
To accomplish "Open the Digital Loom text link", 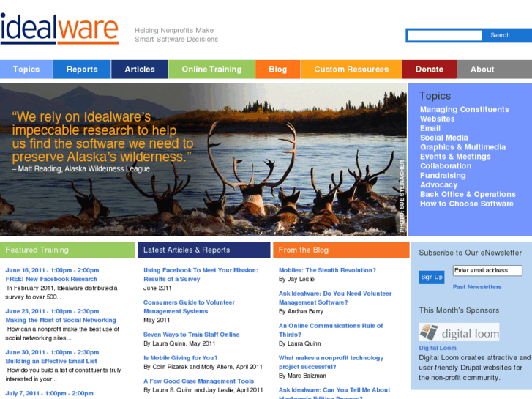I will [x=438, y=348].
